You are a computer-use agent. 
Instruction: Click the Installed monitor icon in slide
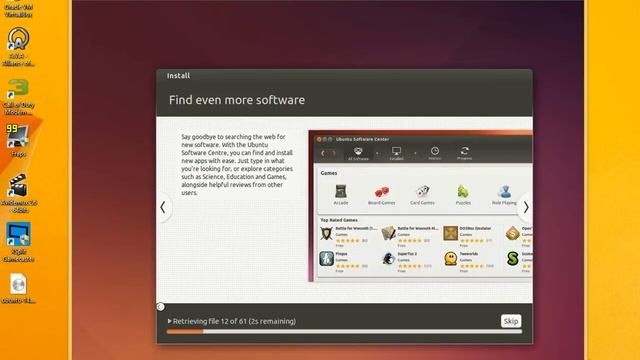pyautogui.click(x=396, y=151)
